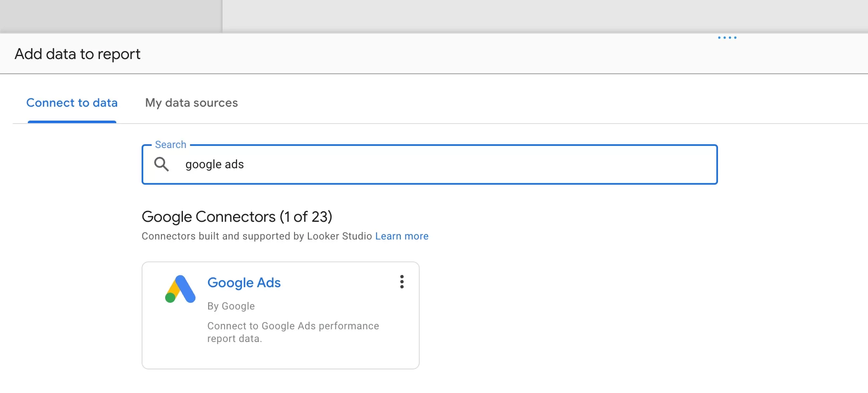This screenshot has width=868, height=393.
Task: Click the search field containing google ads
Action: (x=430, y=164)
